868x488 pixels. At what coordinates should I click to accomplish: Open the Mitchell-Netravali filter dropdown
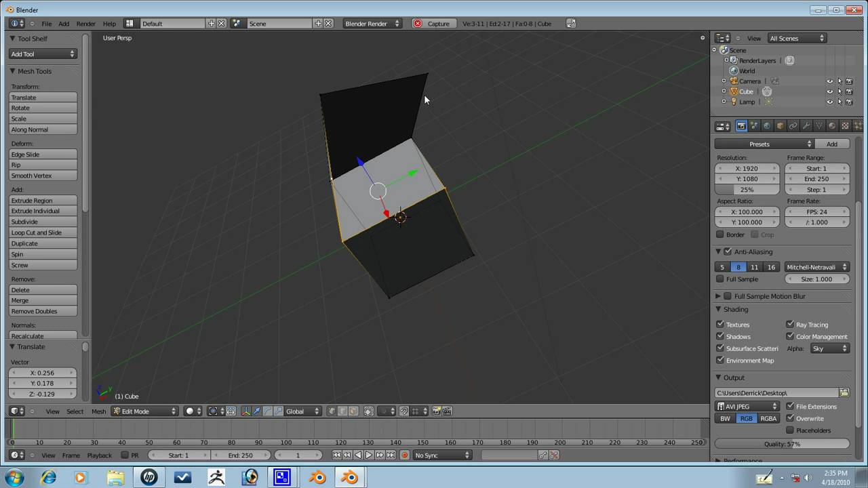tap(817, 267)
